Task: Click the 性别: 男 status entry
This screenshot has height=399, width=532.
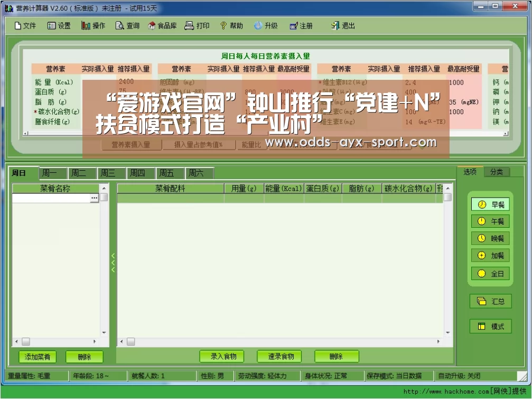Action: click(x=216, y=376)
